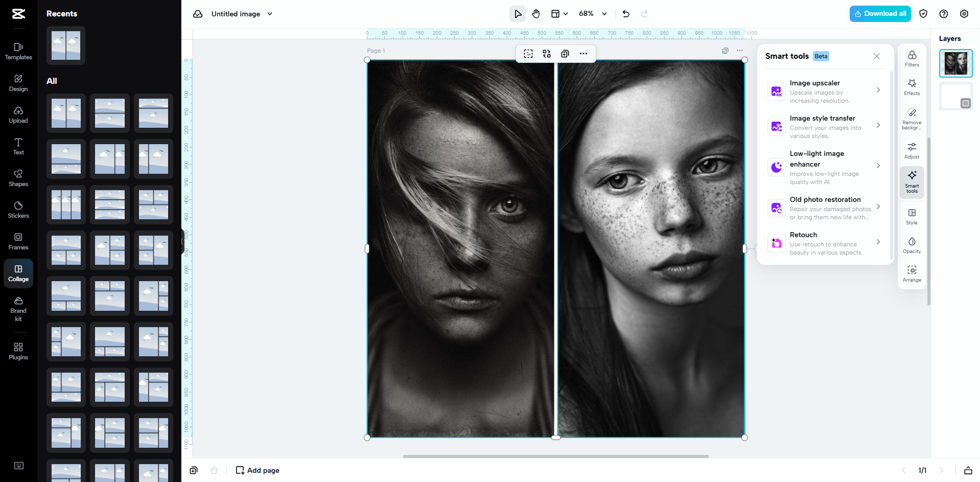Viewport: 980px width, 482px height.
Task: Open the Adjust panel
Action: 912,150
